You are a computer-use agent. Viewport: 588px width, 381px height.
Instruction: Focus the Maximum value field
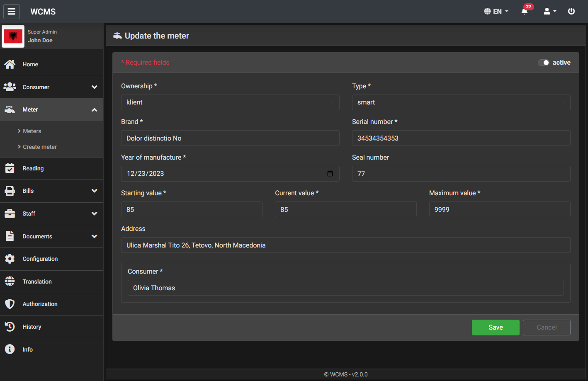pos(500,209)
